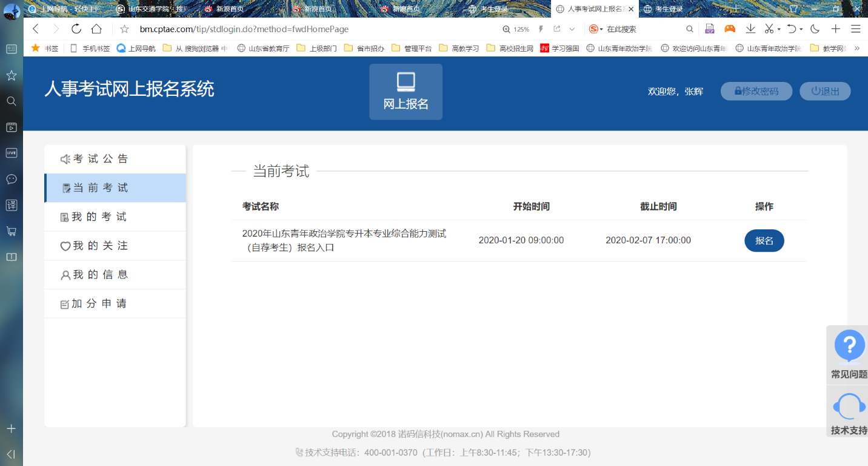Open the 常见问题 help icon
The image size is (868, 466).
[849, 346]
